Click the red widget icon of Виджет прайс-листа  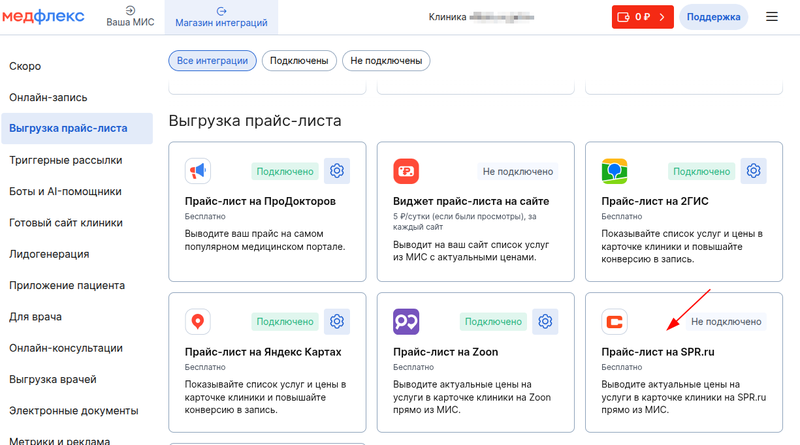(406, 171)
